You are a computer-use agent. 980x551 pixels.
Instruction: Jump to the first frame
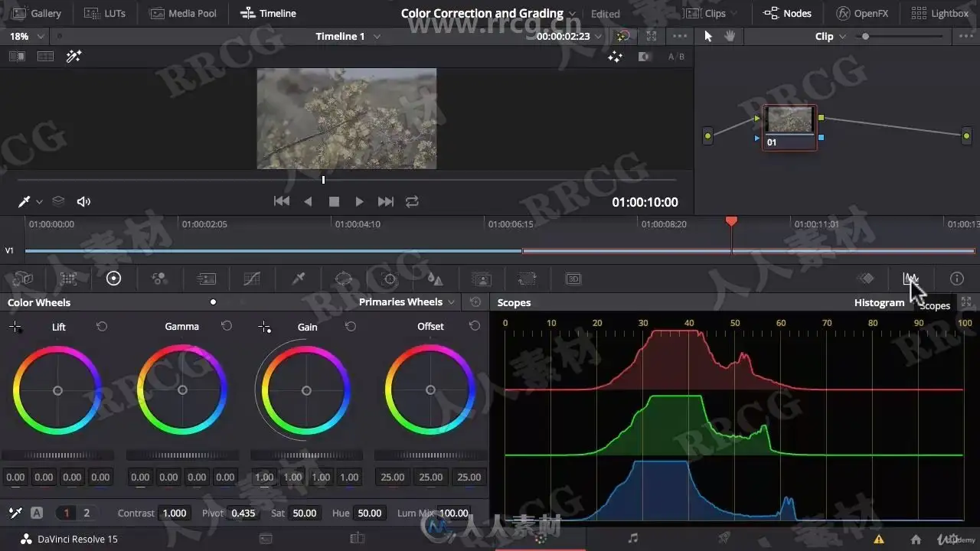282,201
